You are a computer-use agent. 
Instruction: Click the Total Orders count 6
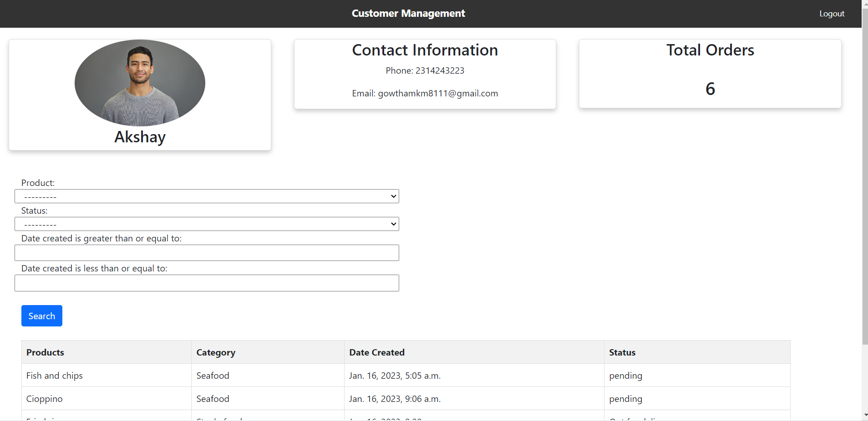pos(710,89)
